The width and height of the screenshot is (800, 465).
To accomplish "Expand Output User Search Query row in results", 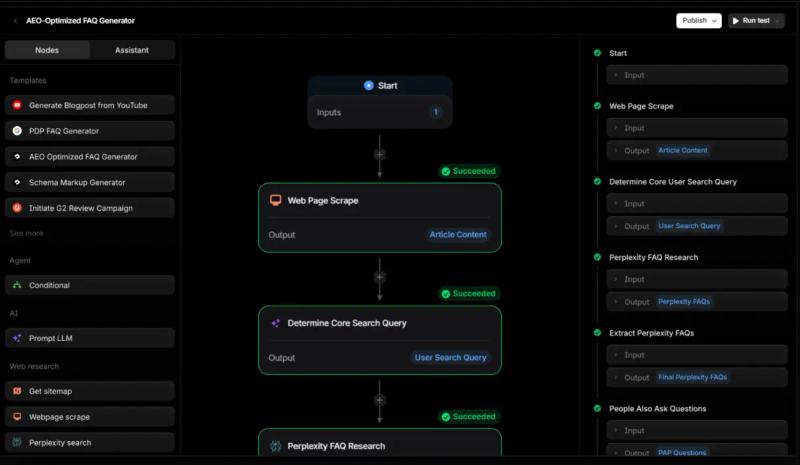I will [696, 226].
